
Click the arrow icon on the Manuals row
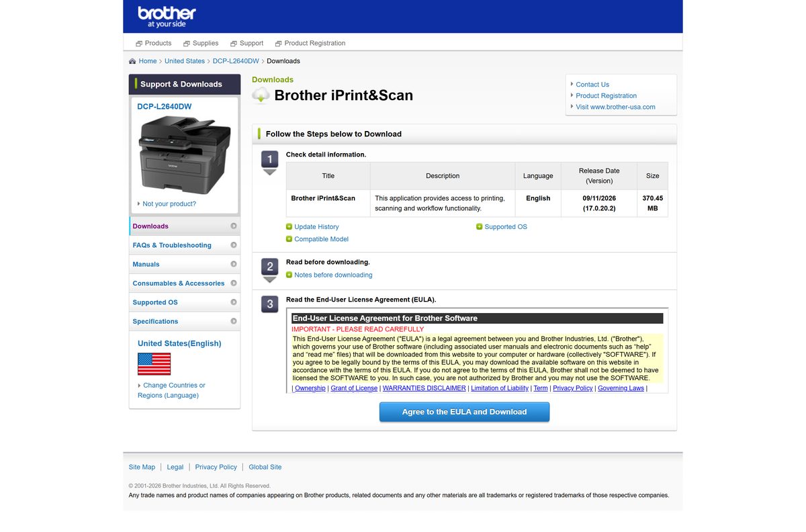coord(234,264)
